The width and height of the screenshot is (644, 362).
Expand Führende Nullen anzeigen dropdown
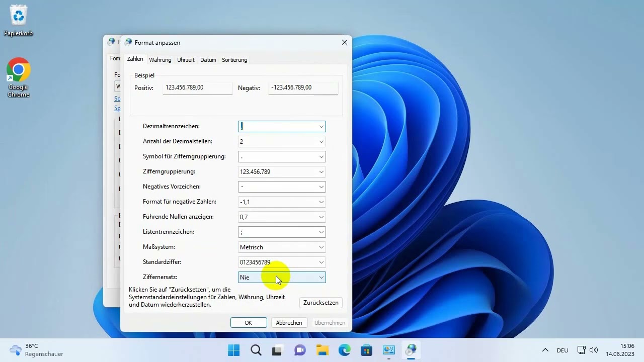(321, 217)
